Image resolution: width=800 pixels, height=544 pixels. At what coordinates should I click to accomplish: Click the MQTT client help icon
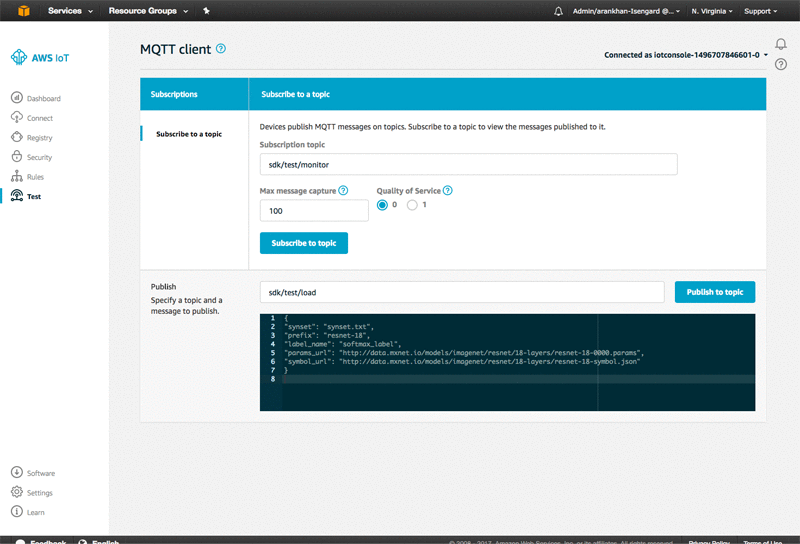pos(221,48)
